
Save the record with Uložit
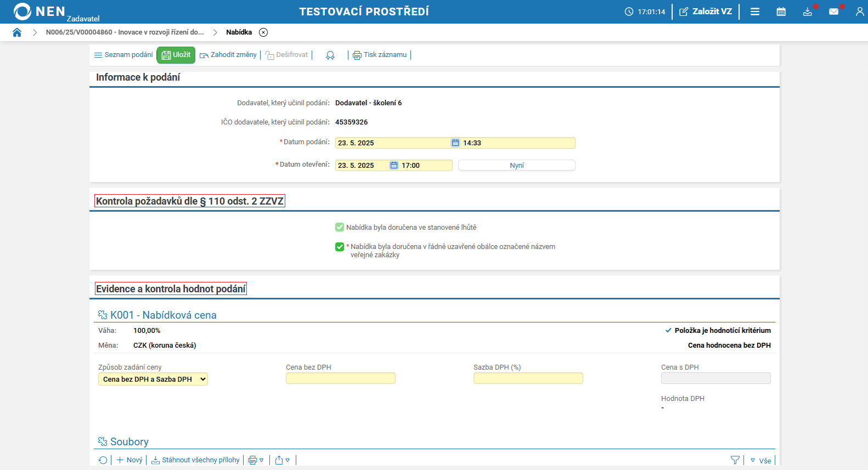pyautogui.click(x=176, y=55)
